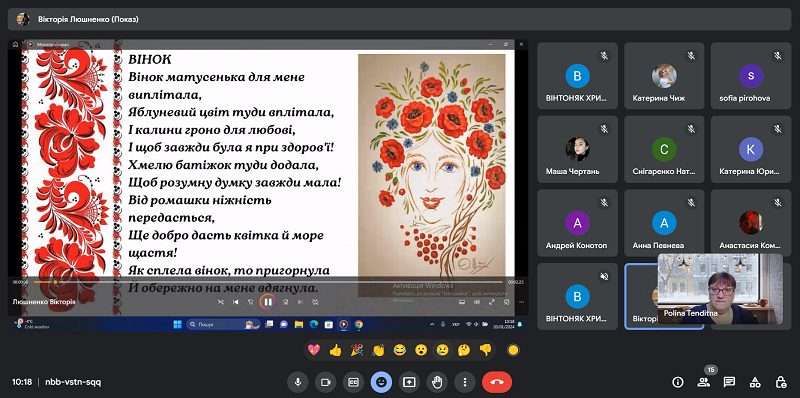Open host controls lock icon
Viewport: 800px width, 398px height.
point(781,382)
